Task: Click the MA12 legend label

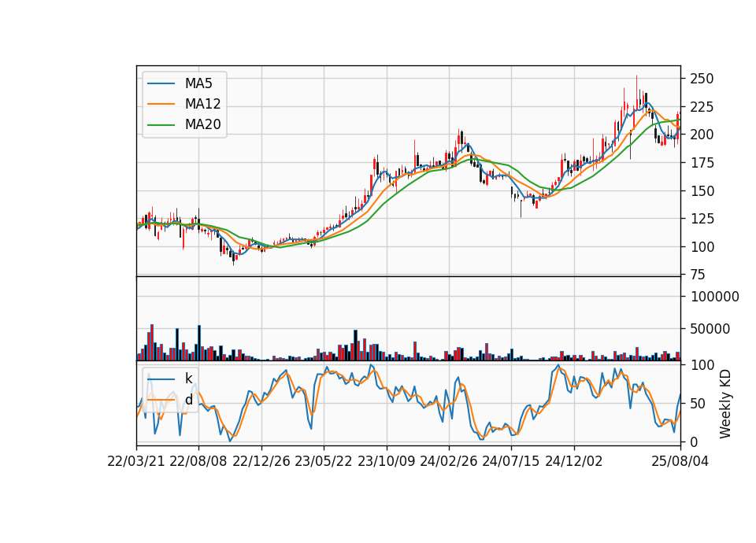Action: coord(202,104)
